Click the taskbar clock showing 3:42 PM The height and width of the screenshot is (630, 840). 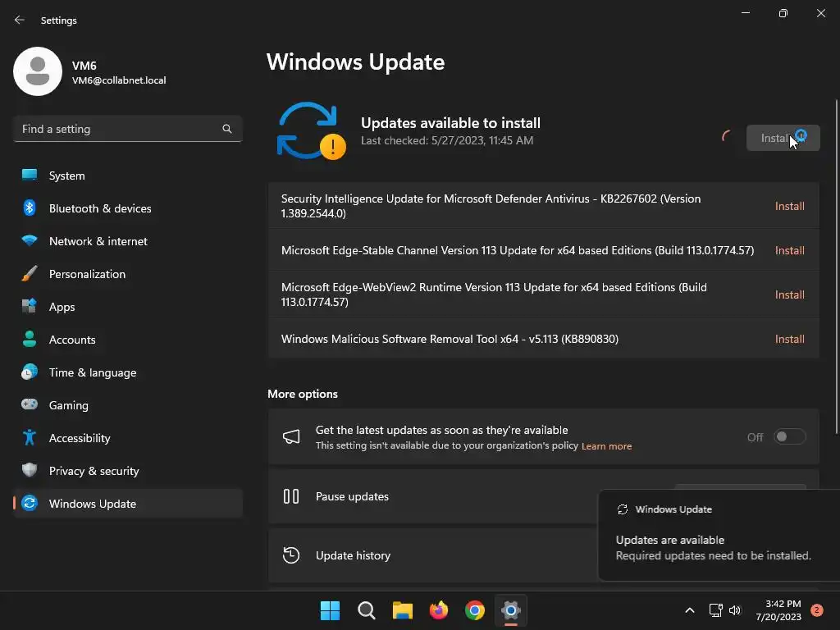point(778,610)
